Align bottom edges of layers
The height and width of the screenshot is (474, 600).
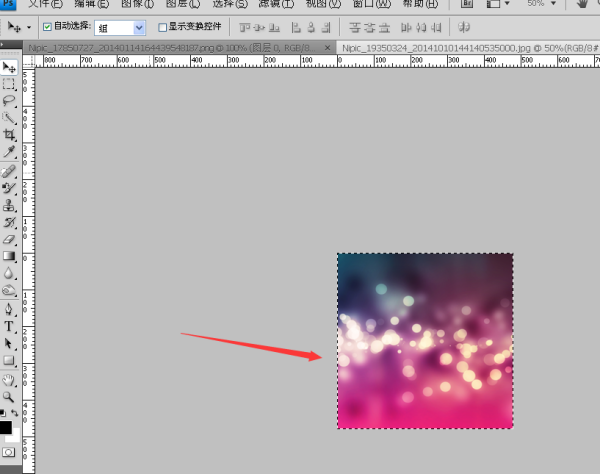point(274,28)
